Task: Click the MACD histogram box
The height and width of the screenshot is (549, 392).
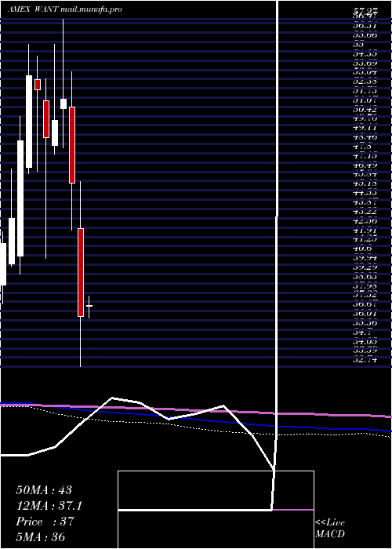Action: 216,510
